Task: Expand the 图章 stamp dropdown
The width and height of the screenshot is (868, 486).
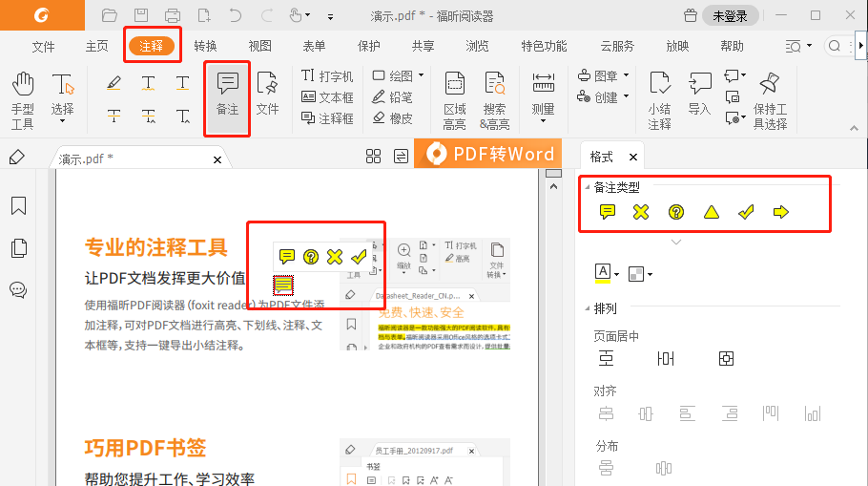Action: click(x=627, y=75)
